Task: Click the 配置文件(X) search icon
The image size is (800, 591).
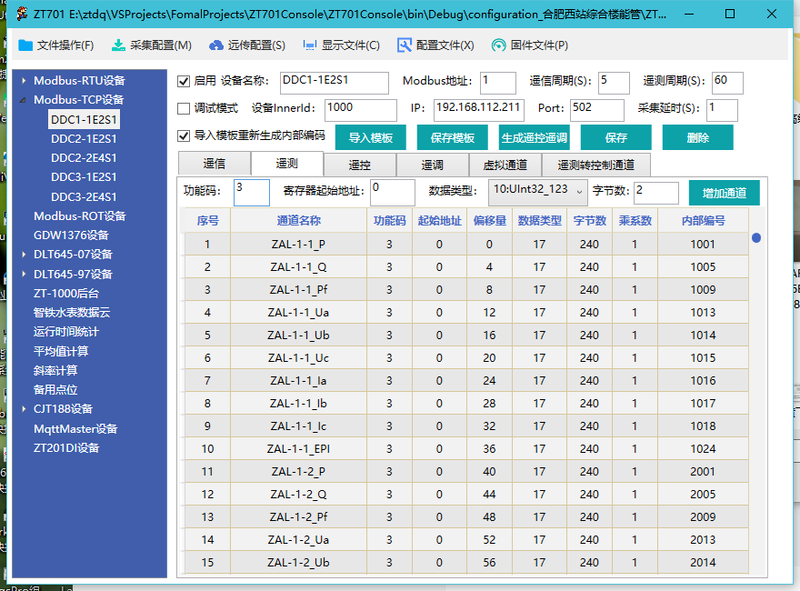Action: pyautogui.click(x=404, y=45)
